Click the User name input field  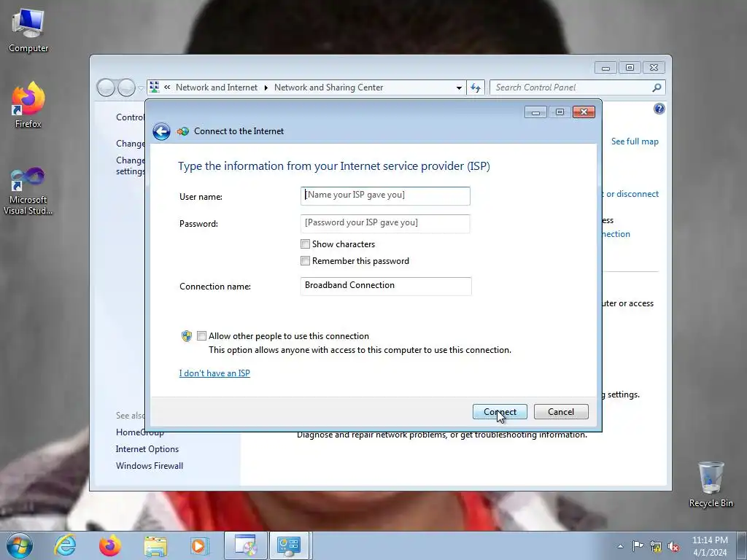click(x=385, y=195)
